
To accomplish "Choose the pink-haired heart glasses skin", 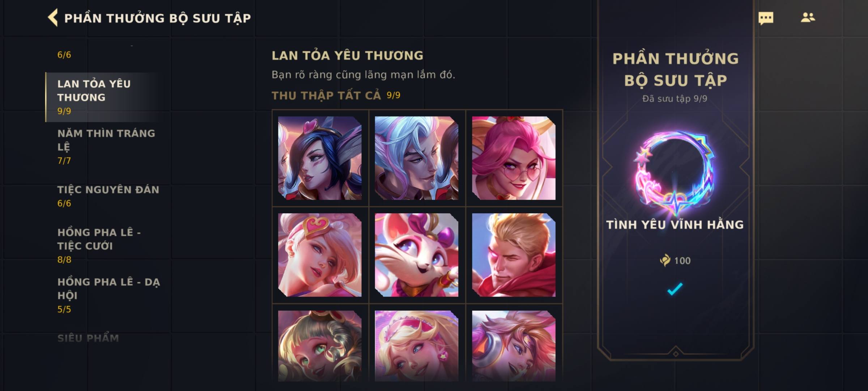I will (514, 158).
